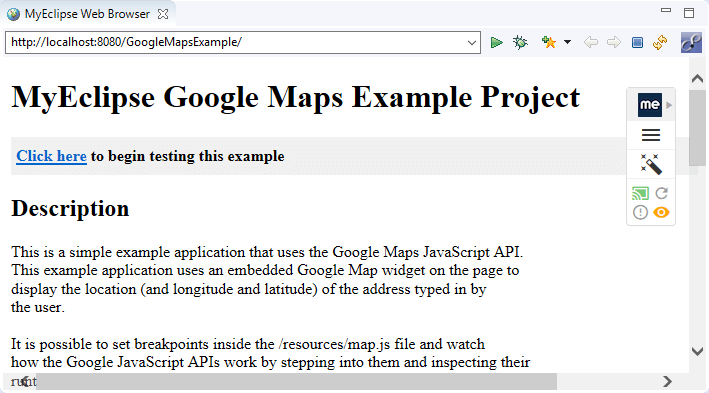
Task: Add a bookmark with the star icon
Action: (548, 43)
